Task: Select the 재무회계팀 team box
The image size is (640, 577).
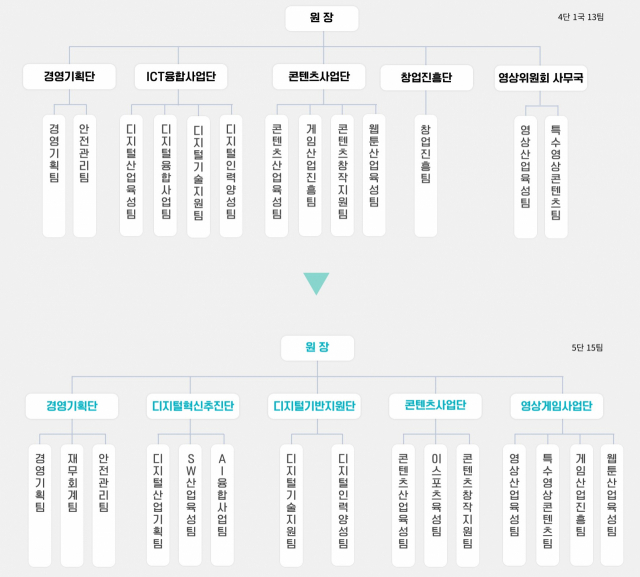Action: click(72, 506)
